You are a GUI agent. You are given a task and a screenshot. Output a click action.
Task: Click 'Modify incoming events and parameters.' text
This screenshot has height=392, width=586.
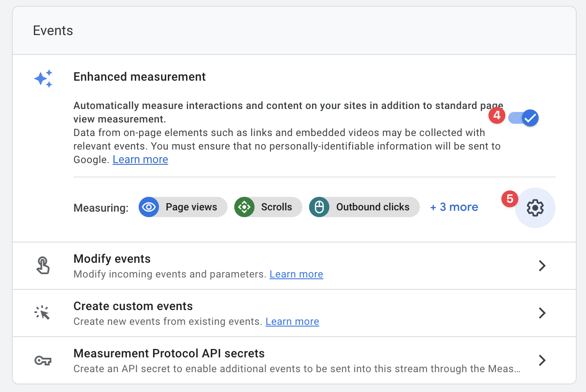[170, 274]
